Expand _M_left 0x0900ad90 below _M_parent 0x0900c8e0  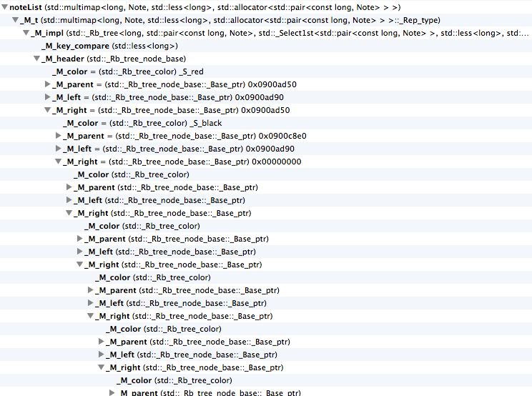point(59,149)
